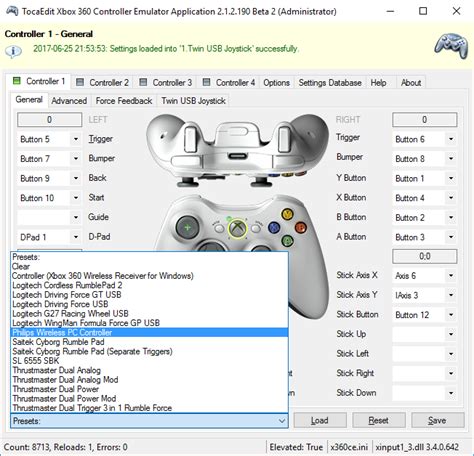Viewport: 474px width, 456px height.
Task: Expand the B Button dropdown showing Button 2
Action: click(x=451, y=217)
